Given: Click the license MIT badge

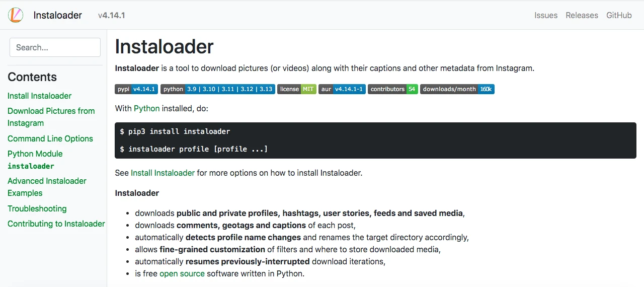Looking at the screenshot, I should click(297, 89).
